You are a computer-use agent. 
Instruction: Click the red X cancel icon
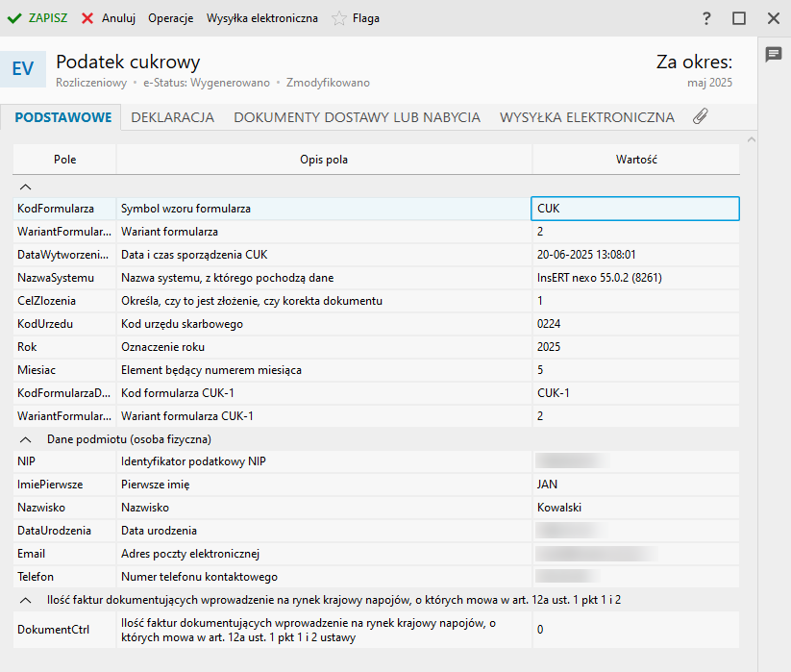(87, 18)
